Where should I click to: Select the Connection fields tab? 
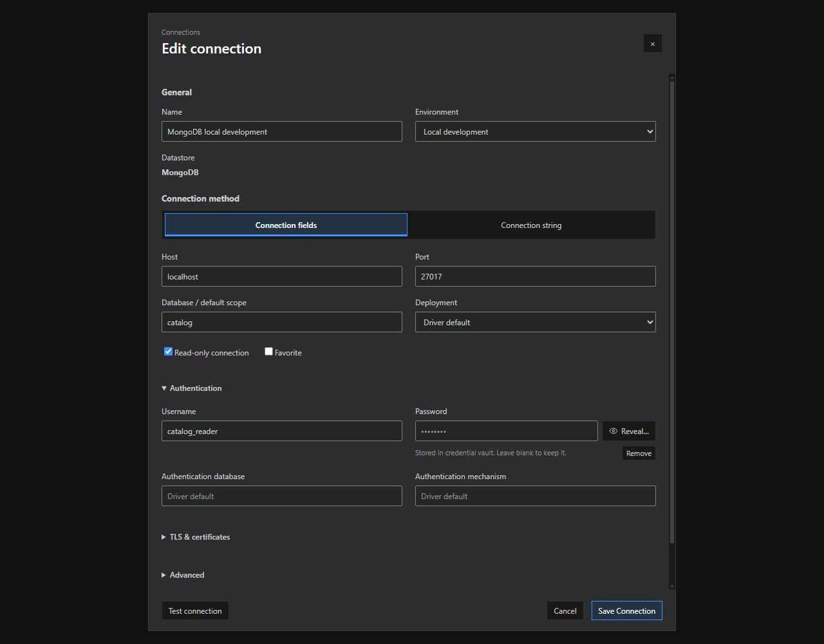pyautogui.click(x=286, y=225)
